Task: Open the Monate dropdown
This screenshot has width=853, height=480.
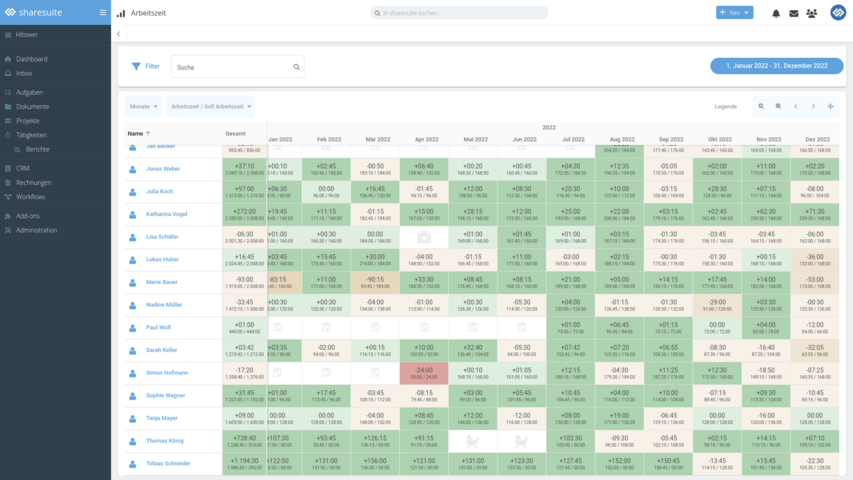Action: 142,106
